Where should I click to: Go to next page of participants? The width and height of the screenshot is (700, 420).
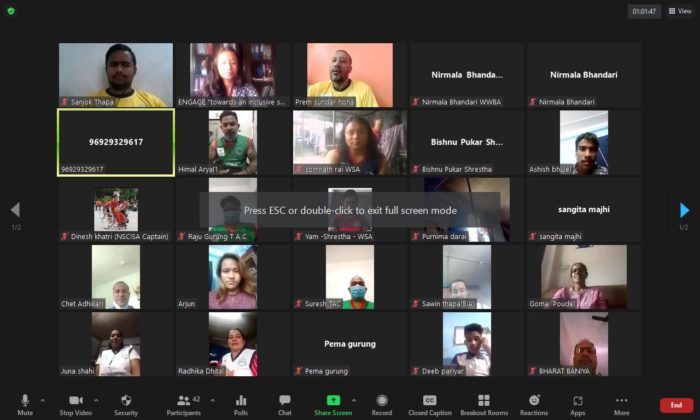click(x=684, y=210)
